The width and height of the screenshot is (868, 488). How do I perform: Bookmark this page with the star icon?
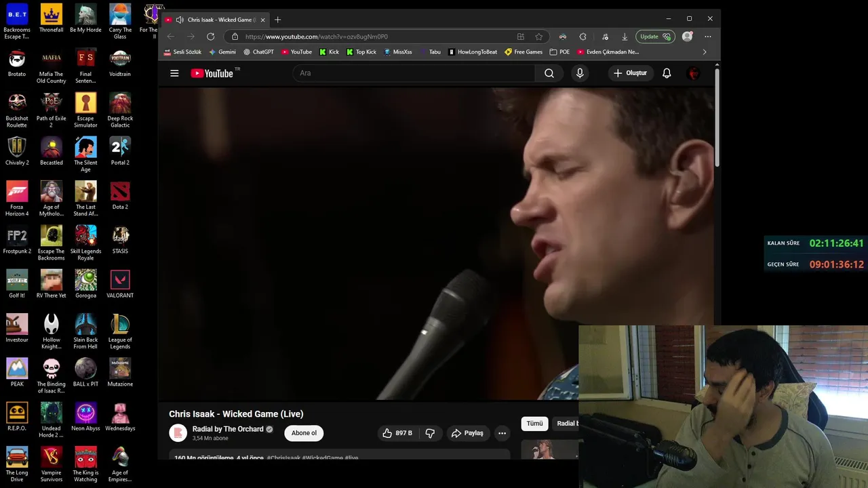[x=539, y=37]
